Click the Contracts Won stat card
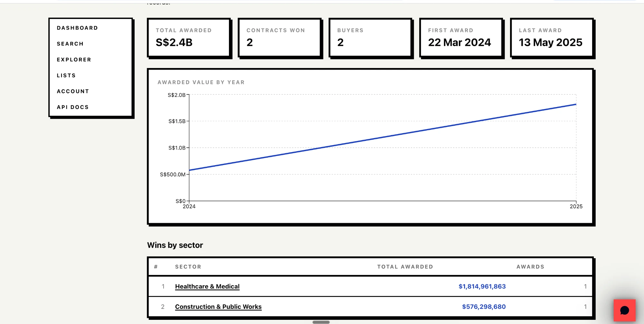644x324 pixels. click(280, 38)
